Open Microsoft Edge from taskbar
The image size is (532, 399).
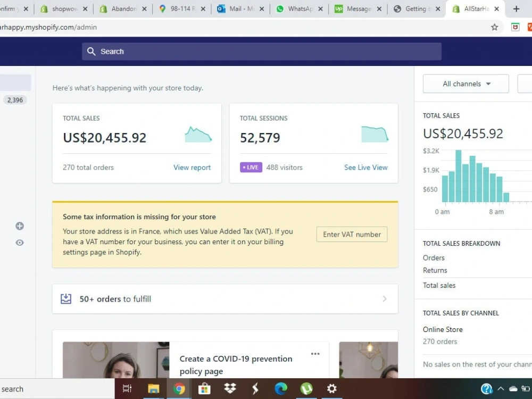(x=281, y=388)
